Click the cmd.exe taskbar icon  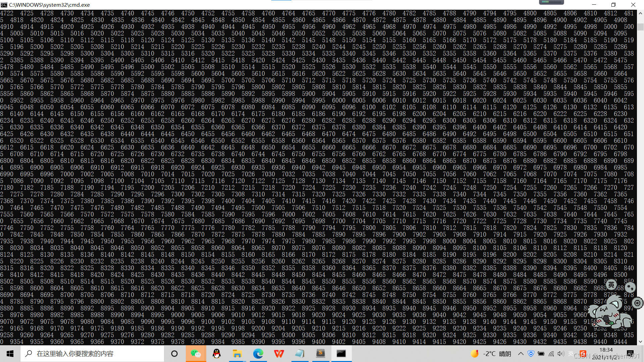[x=341, y=354]
